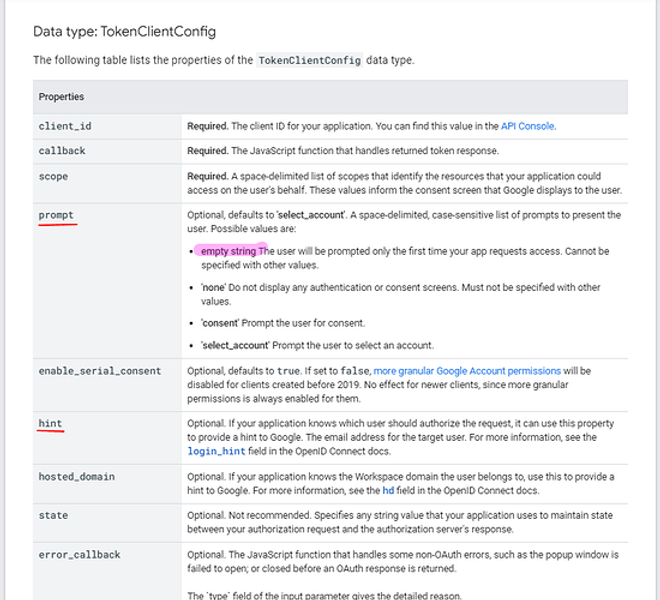The width and height of the screenshot is (660, 600).
Task: Click the underlined prompt property name
Action: pos(56,215)
